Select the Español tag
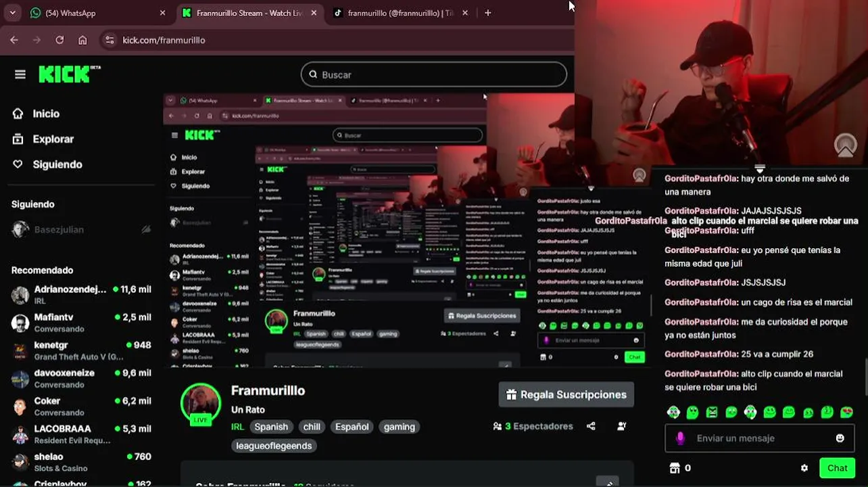Screen dimensions: 868x487 coord(352,427)
